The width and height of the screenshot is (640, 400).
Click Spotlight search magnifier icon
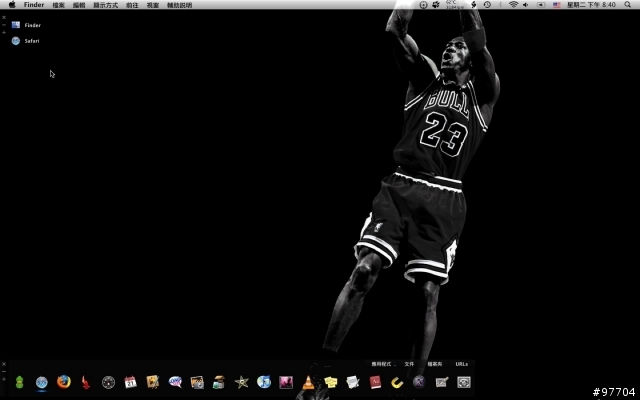[630, 5]
